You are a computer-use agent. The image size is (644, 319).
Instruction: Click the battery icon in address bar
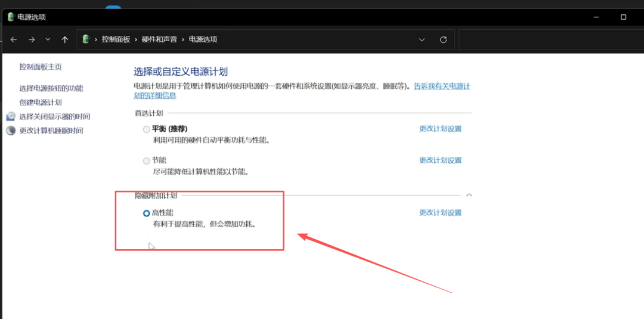86,39
